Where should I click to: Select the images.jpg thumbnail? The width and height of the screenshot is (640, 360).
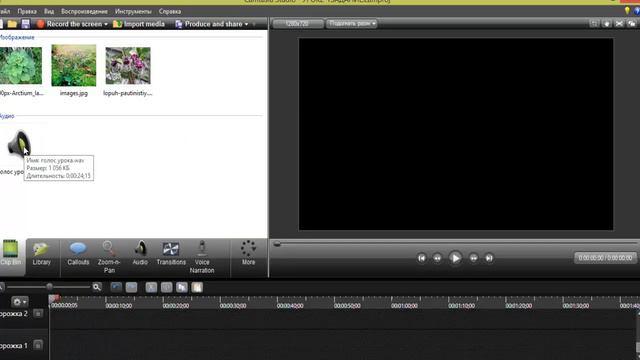tap(74, 65)
